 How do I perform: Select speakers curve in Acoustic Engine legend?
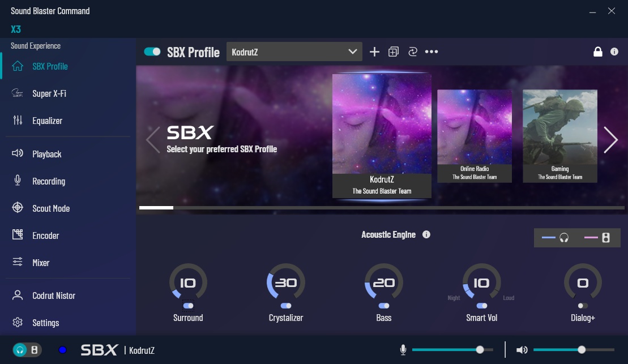(x=597, y=238)
